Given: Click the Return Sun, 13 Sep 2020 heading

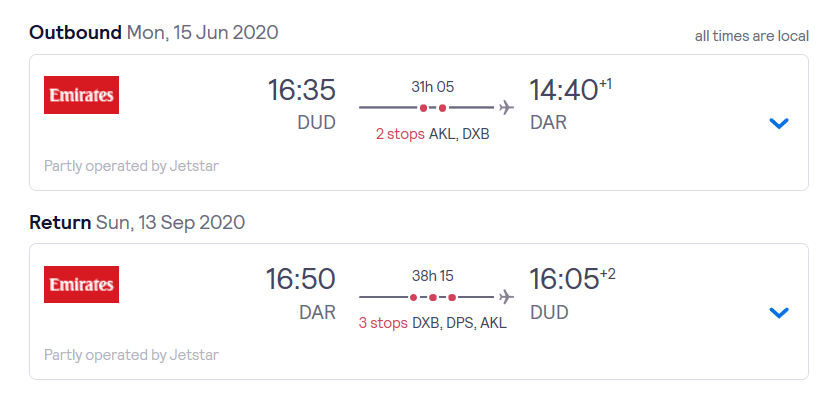Looking at the screenshot, I should pyautogui.click(x=137, y=221).
